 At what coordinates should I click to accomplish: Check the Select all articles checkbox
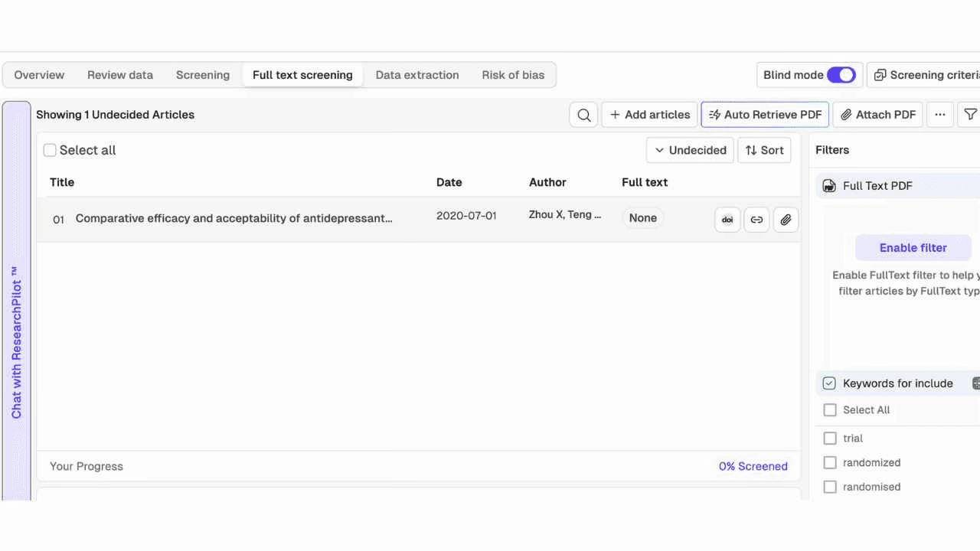click(x=50, y=150)
